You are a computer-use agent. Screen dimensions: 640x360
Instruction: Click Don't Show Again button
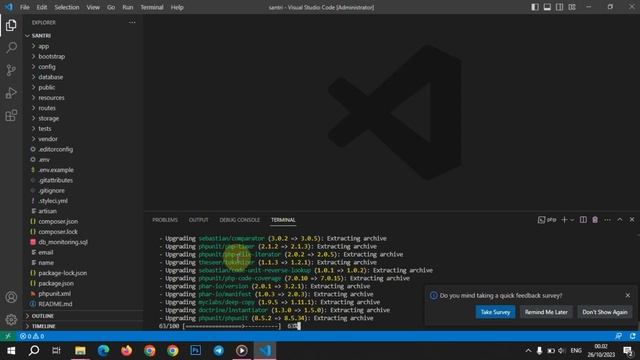click(x=604, y=312)
